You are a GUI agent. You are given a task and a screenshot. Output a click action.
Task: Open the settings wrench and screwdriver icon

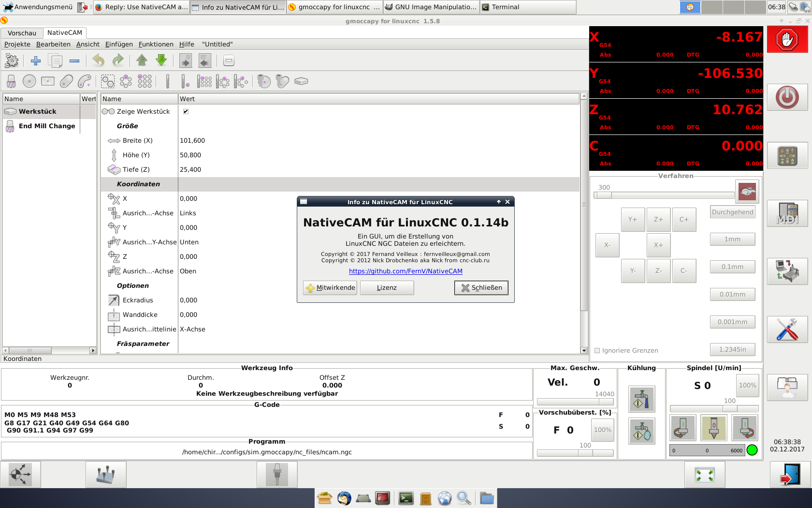click(x=787, y=329)
